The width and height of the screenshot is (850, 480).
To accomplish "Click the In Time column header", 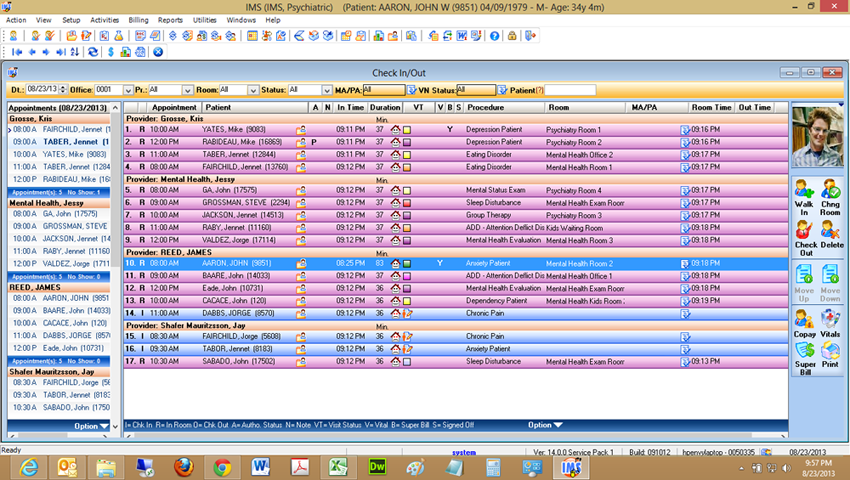I will [350, 107].
